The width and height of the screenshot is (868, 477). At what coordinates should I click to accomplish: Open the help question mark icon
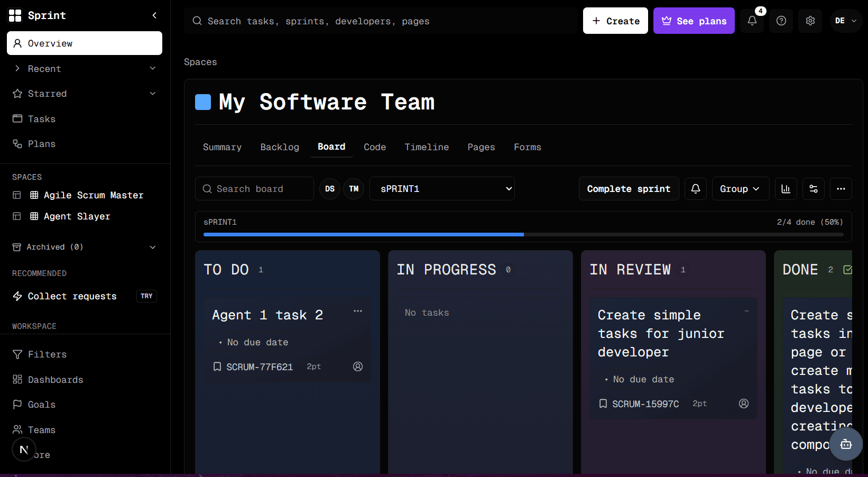click(781, 21)
